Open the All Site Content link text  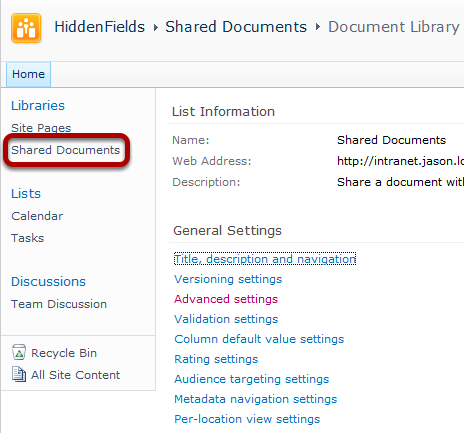pyautogui.click(x=76, y=375)
